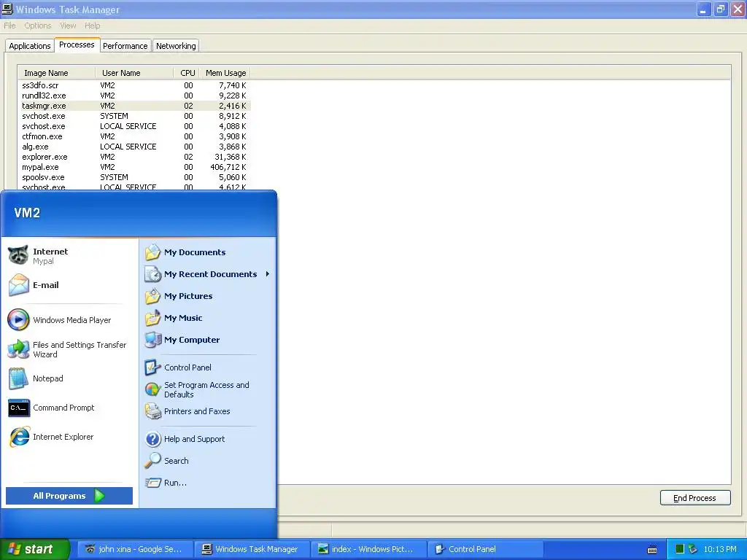Switch to john xina Google Search taskbar button
This screenshot has height=560, width=747.
click(x=135, y=549)
